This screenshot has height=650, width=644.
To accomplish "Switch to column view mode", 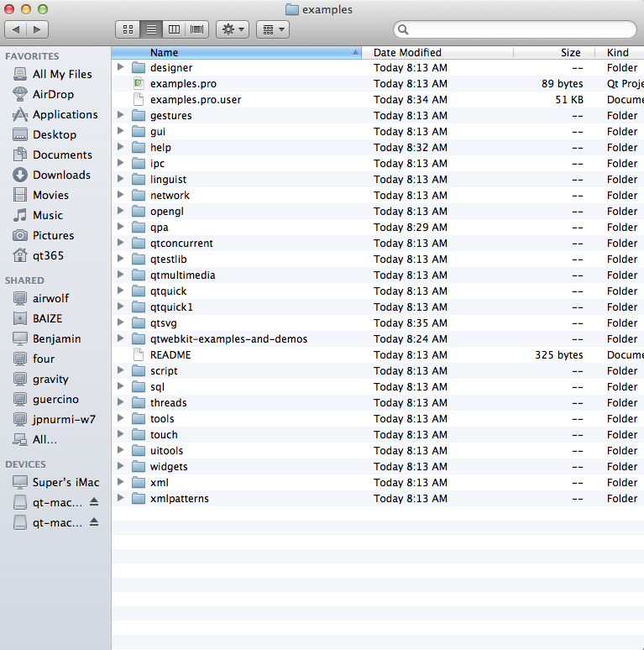I will (x=174, y=29).
